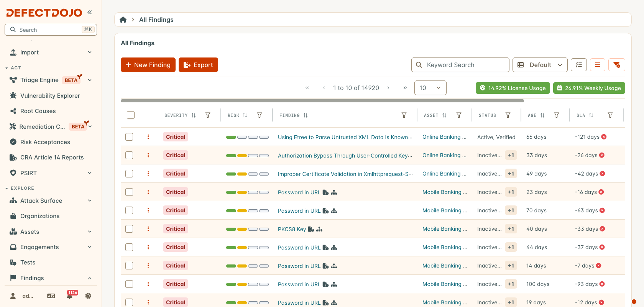This screenshot has width=644, height=307.
Task: Open Vulnerability Explorer from the sidebar
Action: [x=50, y=96]
